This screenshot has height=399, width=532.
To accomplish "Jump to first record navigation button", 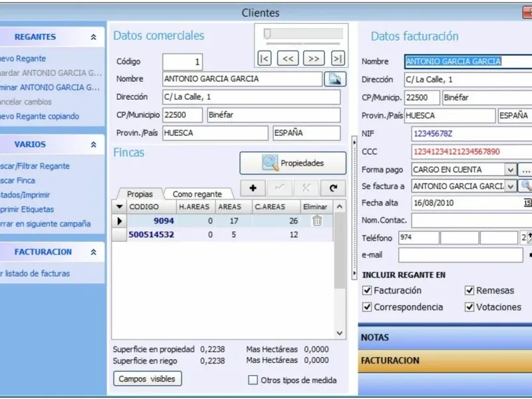I will [x=264, y=59].
